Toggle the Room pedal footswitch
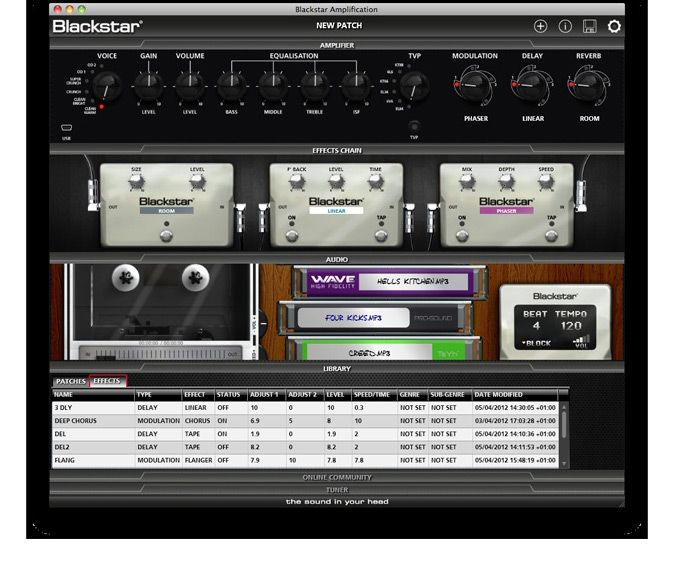 [x=166, y=236]
